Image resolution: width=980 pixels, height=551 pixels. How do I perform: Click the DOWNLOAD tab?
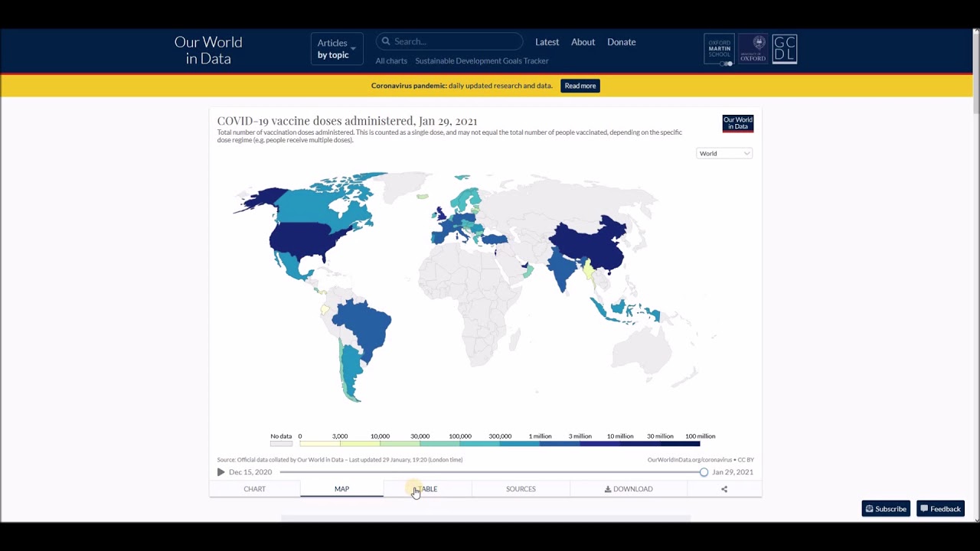point(629,489)
